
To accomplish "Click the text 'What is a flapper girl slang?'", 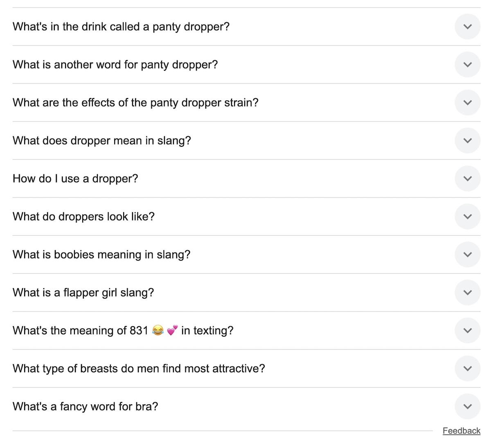I will pos(83,293).
